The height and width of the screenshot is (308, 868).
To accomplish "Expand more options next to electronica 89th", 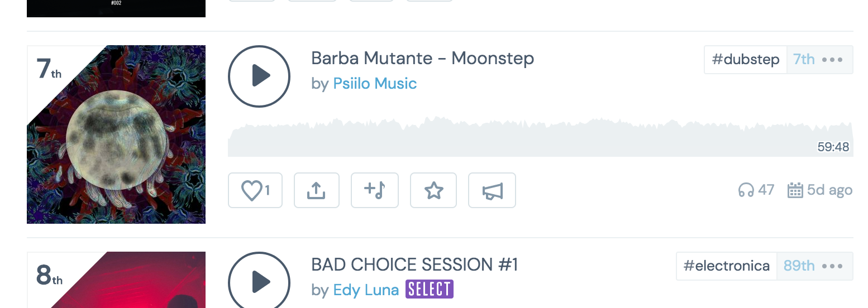I will (832, 266).
